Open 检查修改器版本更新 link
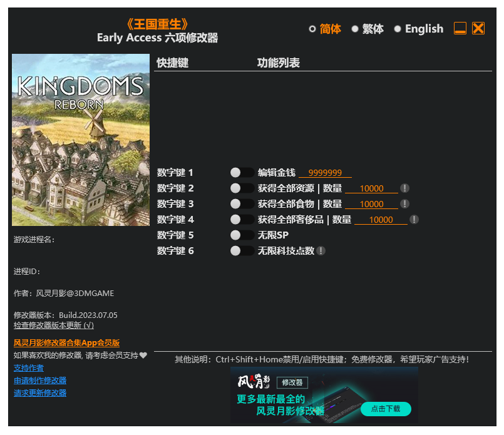 tap(54, 325)
